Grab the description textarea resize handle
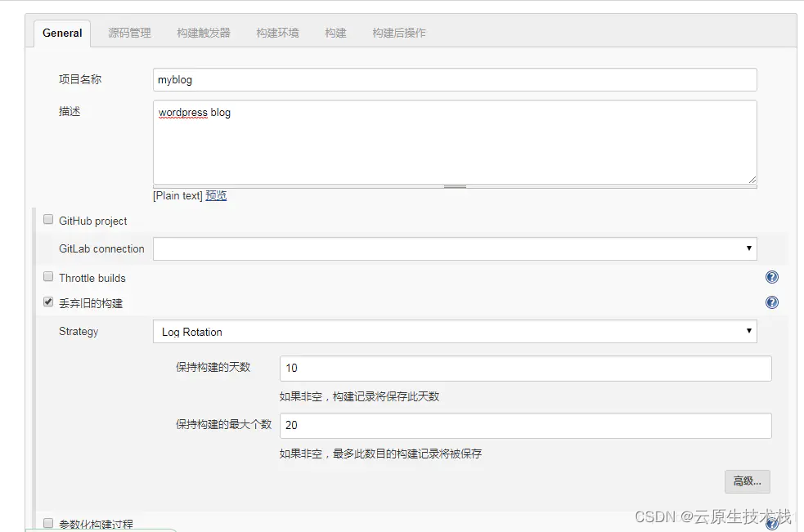This screenshot has height=532, width=804. click(752, 180)
